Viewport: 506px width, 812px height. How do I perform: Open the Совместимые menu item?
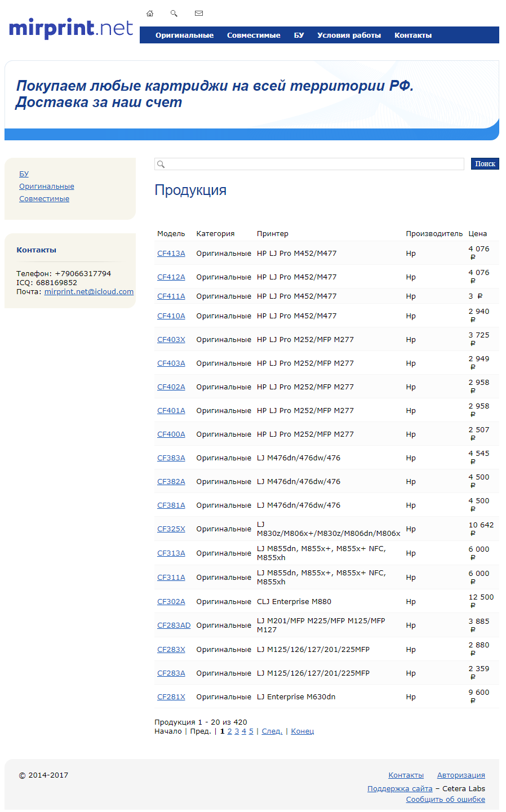254,35
